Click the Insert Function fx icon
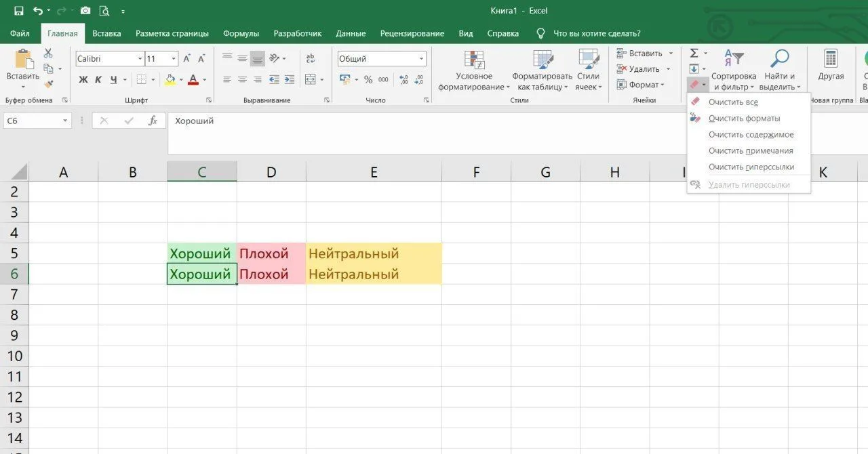 [153, 121]
